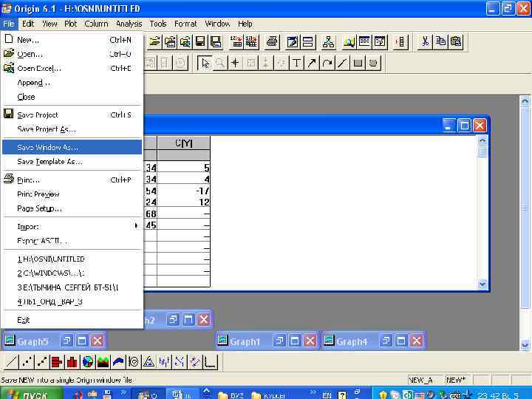Choose the Line + Symbol plot icon
Image resolution: width=532 pixels, height=399 pixels.
point(41,362)
